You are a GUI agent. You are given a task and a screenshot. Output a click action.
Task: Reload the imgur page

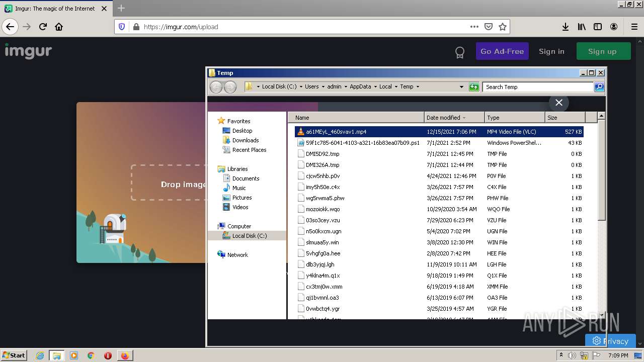point(43,27)
